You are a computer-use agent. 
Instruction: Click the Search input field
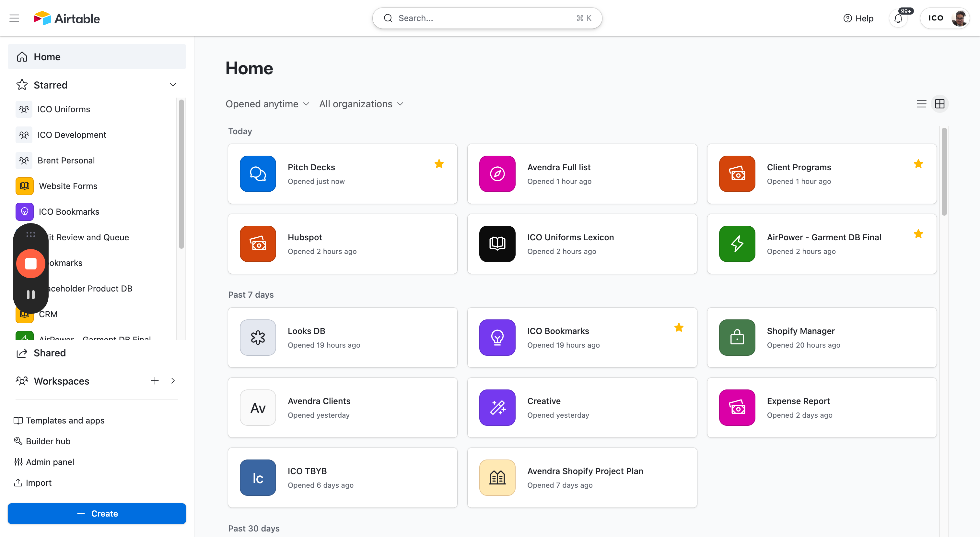486,18
